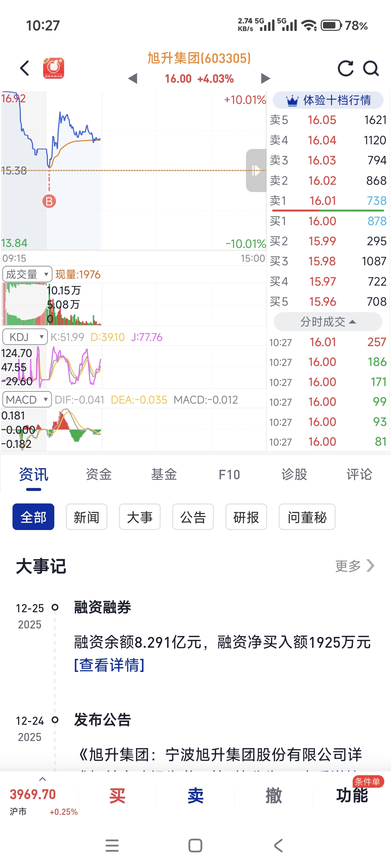The image size is (391, 868).
Task: Tap the KDJ indicator chart
Action: (134, 367)
